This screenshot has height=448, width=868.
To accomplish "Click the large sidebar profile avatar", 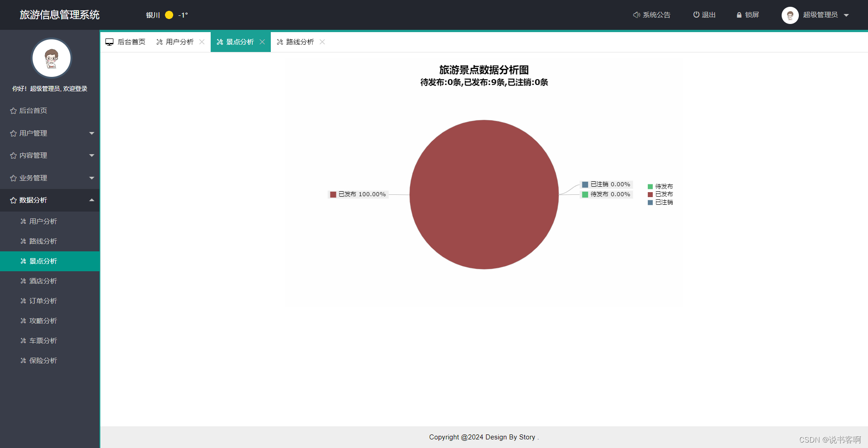I will 52,58.
